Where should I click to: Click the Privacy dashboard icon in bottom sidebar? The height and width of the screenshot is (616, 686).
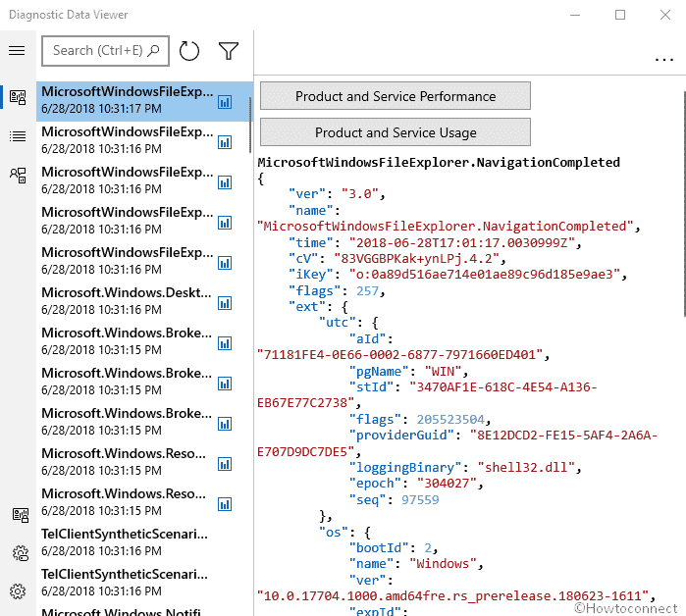pos(19,515)
